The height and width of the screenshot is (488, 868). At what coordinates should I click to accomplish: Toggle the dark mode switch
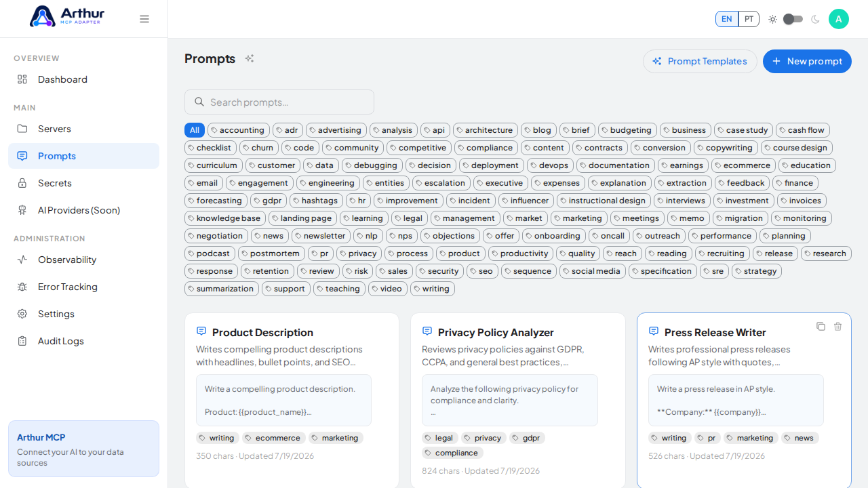pyautogui.click(x=793, y=19)
